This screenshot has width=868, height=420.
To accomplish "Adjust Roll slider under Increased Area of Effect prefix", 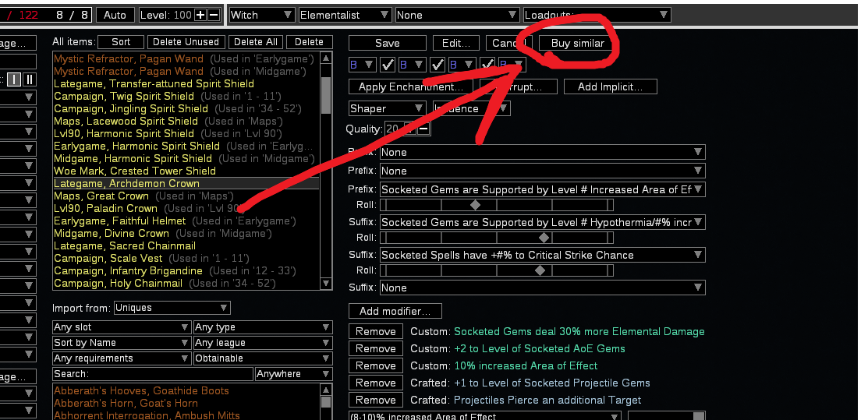I will tap(497, 205).
